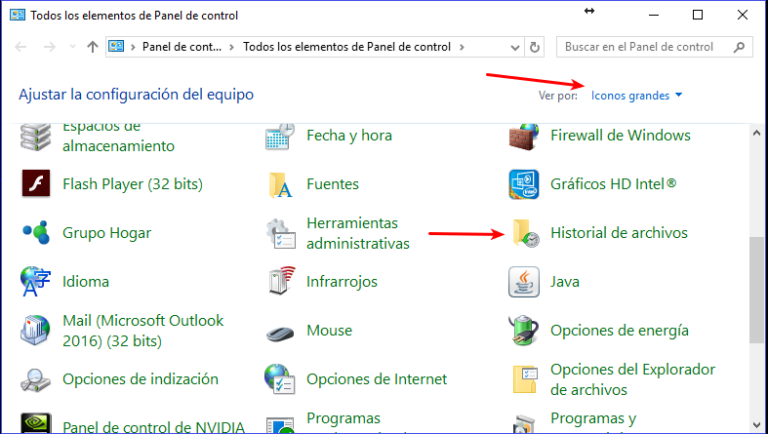Viewport: 768px width, 434px height.
Task: Click the search magnifier icon
Action: point(740,47)
